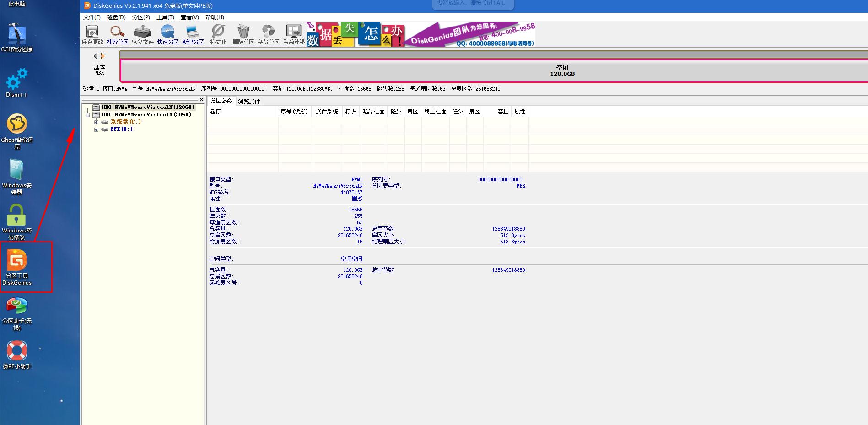Click the 物理扇区大小 value 512 Bytes
This screenshot has width=868, height=425.
(512, 242)
